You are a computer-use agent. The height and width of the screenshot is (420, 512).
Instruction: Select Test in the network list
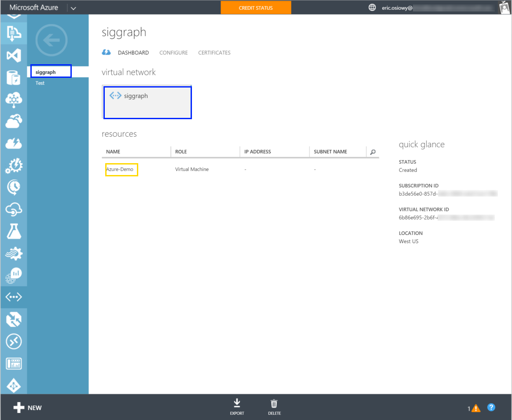(40, 83)
